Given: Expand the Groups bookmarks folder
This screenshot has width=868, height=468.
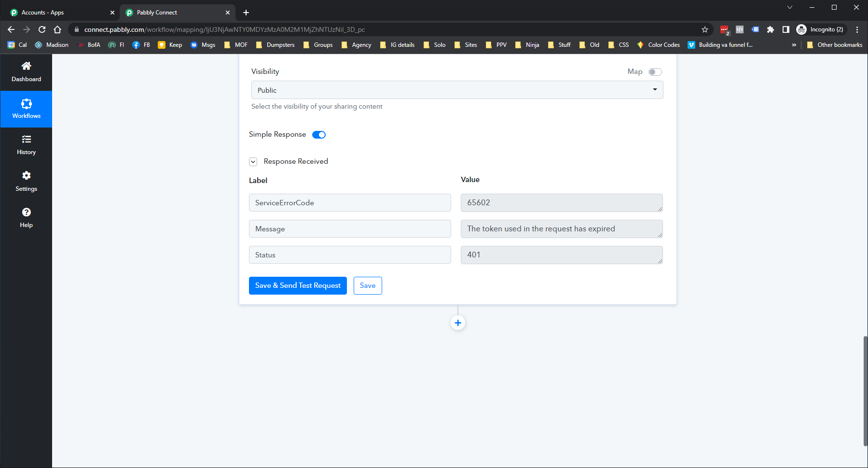Looking at the screenshot, I should [x=318, y=45].
